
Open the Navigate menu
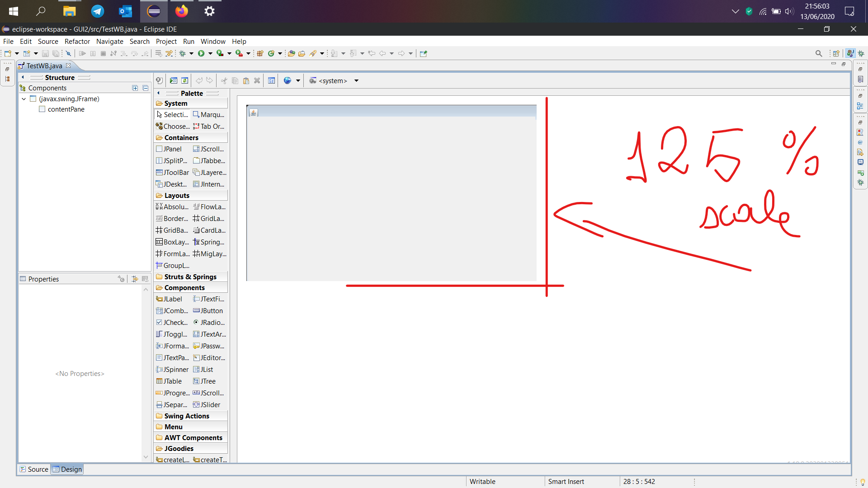pyautogui.click(x=110, y=41)
